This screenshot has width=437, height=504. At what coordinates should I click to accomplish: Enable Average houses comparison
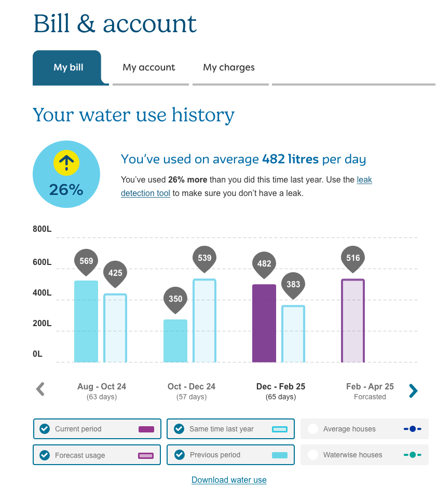tap(313, 429)
